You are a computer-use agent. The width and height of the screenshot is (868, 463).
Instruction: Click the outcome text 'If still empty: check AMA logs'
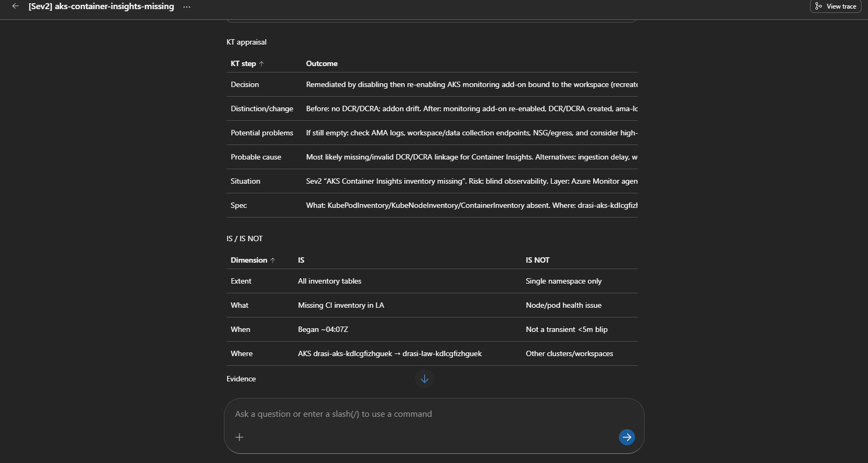tap(472, 133)
